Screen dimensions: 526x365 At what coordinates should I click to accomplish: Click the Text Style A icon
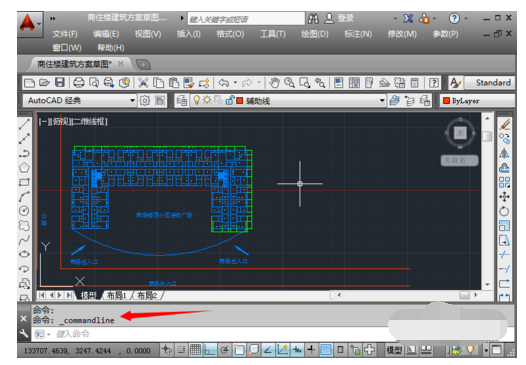pyautogui.click(x=455, y=83)
